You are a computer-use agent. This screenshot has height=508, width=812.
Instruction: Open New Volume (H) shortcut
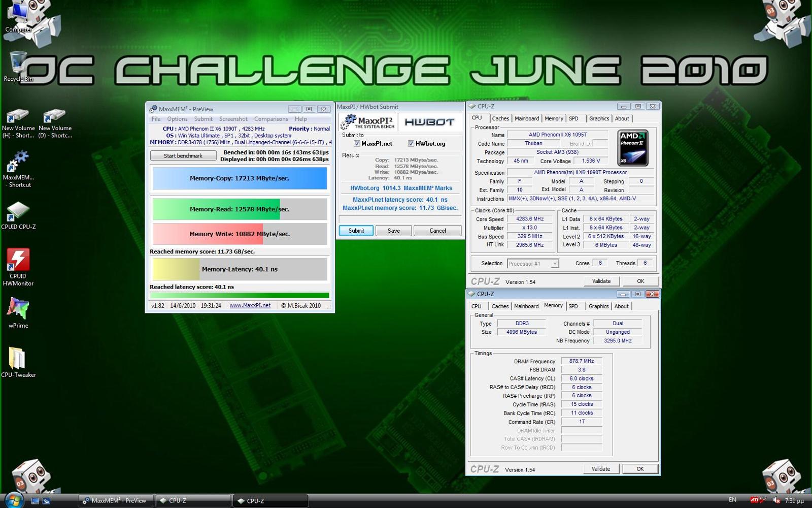[x=18, y=123]
